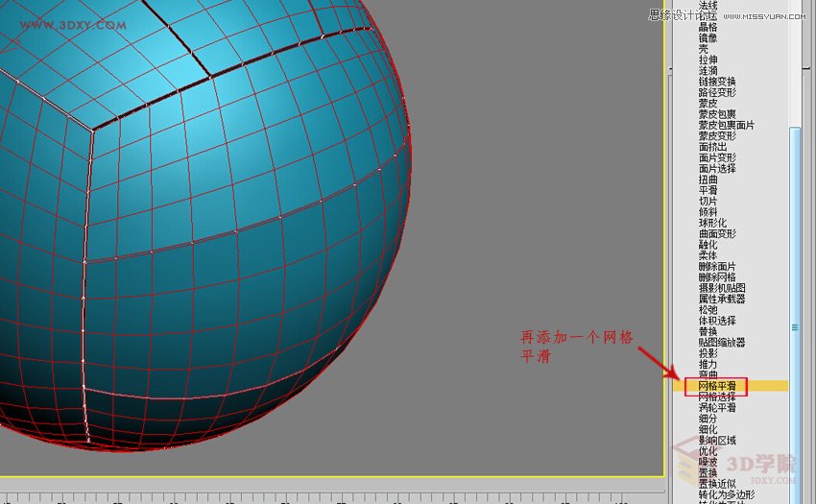Select the 推力 modifier
Viewport: 816px width, 504px height.
[708, 364]
